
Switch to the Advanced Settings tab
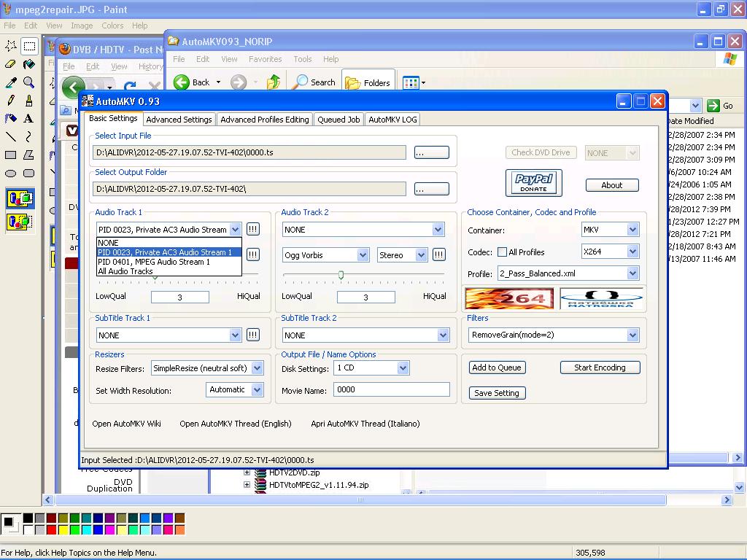pos(179,120)
